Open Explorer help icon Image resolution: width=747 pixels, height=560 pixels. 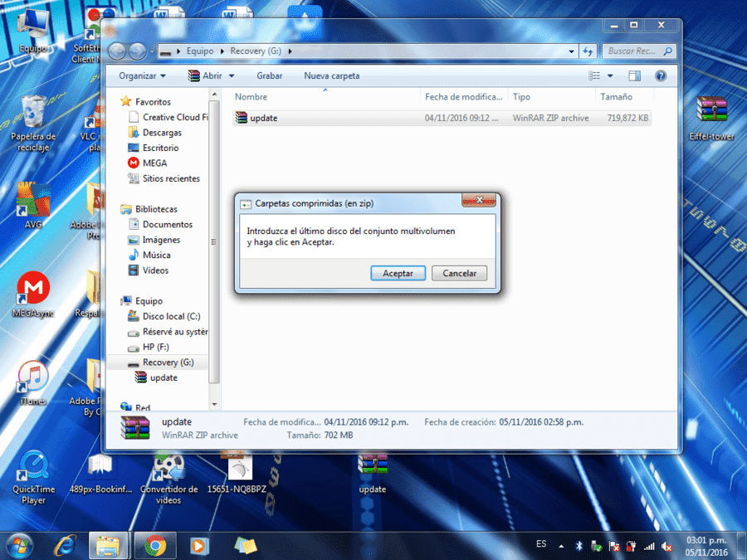point(661,75)
